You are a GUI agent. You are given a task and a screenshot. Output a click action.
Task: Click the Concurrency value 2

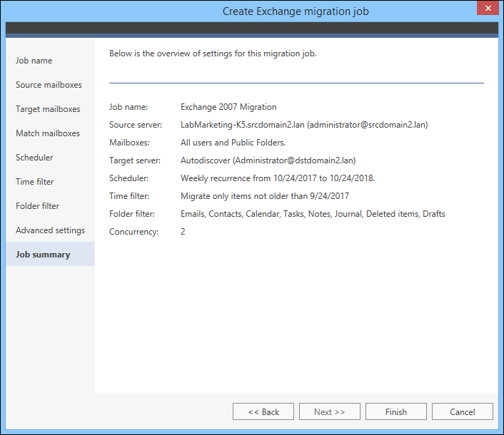tap(183, 232)
